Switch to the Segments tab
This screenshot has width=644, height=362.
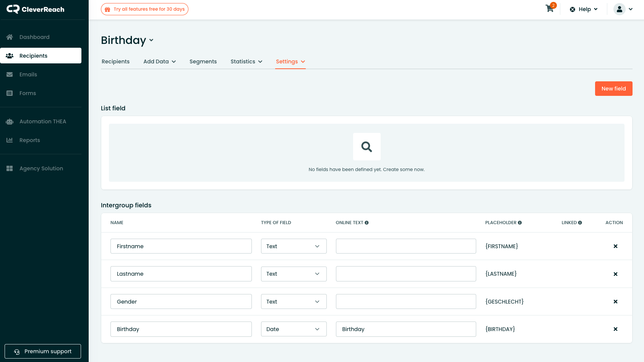click(x=203, y=61)
